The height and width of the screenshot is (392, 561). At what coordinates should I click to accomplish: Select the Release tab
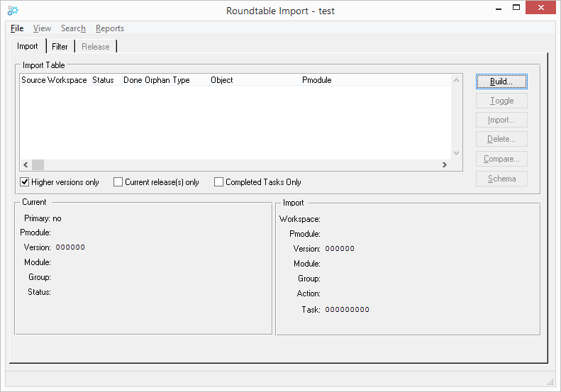pos(96,47)
